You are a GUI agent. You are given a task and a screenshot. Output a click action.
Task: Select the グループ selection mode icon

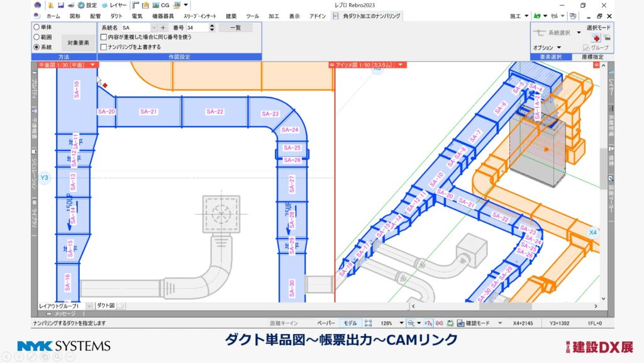tap(586, 48)
